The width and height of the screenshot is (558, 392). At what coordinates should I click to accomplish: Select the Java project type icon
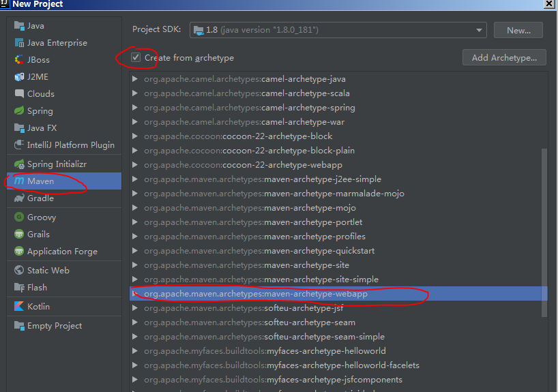click(19, 26)
